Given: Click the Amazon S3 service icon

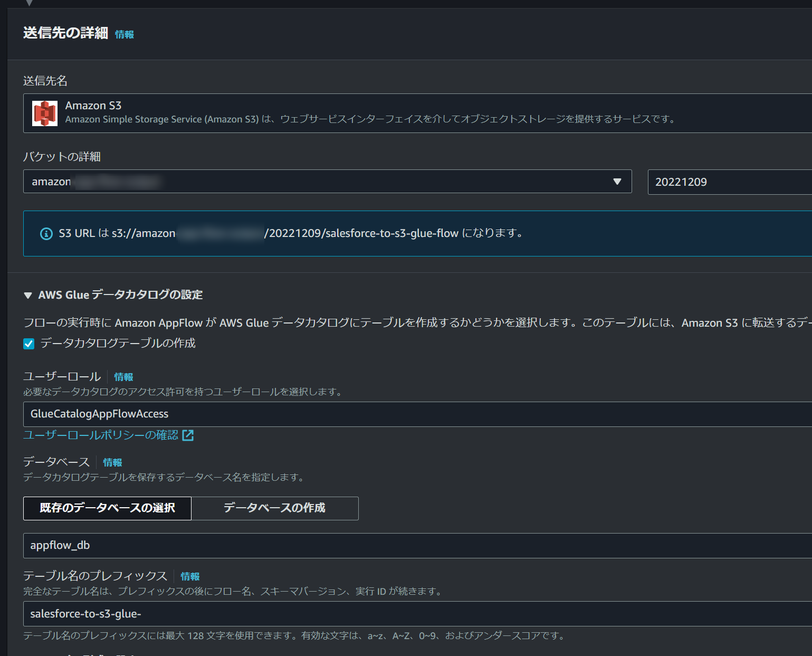Looking at the screenshot, I should tap(45, 113).
